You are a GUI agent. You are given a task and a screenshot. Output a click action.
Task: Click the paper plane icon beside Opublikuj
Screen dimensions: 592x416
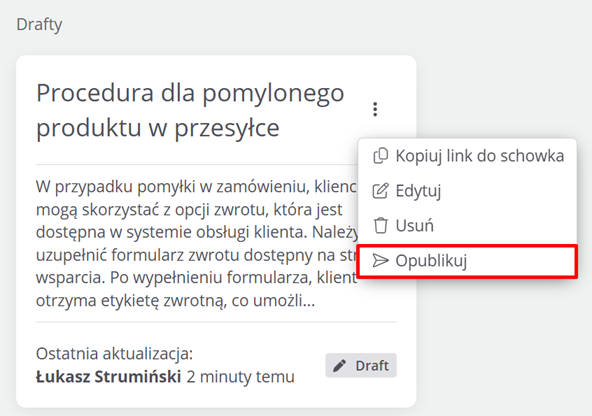380,260
